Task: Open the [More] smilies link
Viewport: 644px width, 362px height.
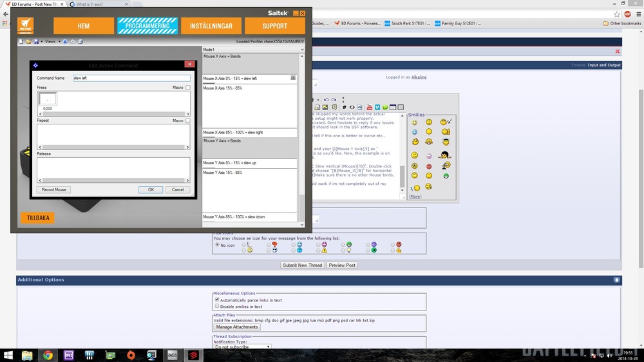Action: pyautogui.click(x=415, y=196)
